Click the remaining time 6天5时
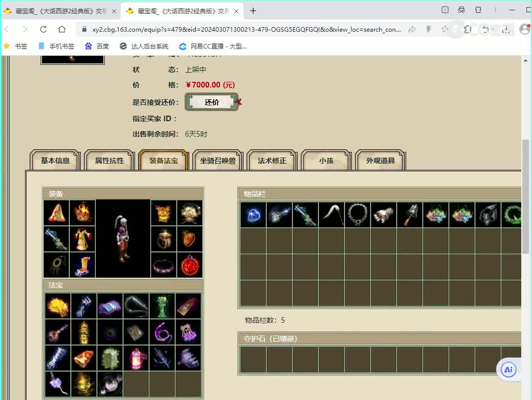Image resolution: width=532 pixels, height=400 pixels. pos(196,134)
